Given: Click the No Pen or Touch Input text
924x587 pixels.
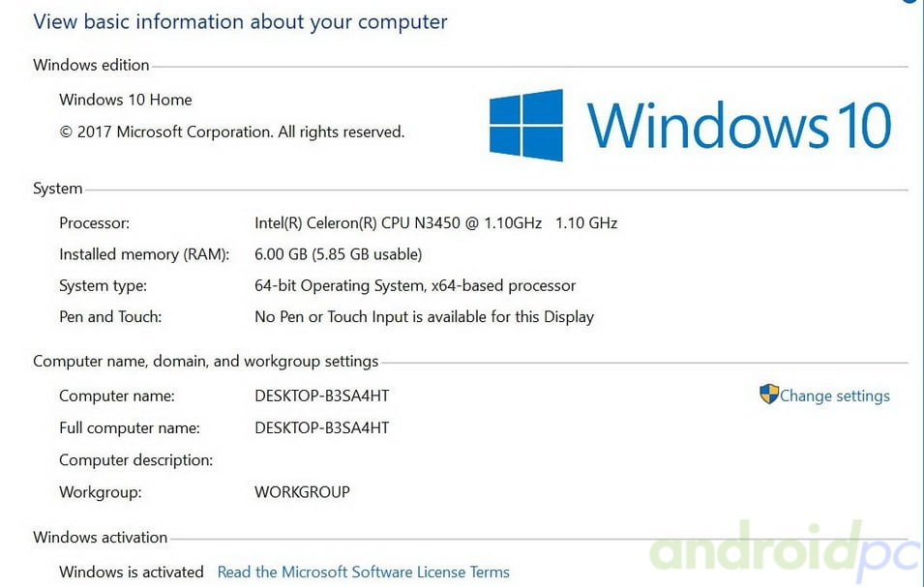Looking at the screenshot, I should pos(425,317).
